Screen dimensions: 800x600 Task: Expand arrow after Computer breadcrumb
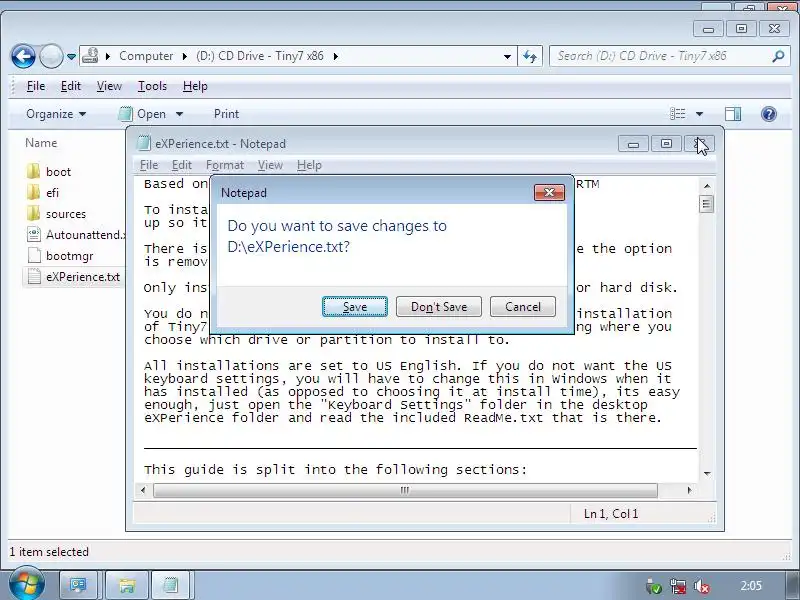(185, 56)
